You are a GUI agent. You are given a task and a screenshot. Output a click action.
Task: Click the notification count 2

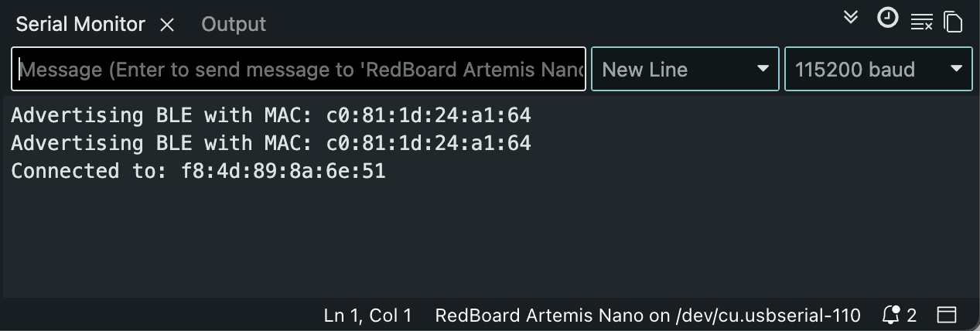[x=911, y=316]
